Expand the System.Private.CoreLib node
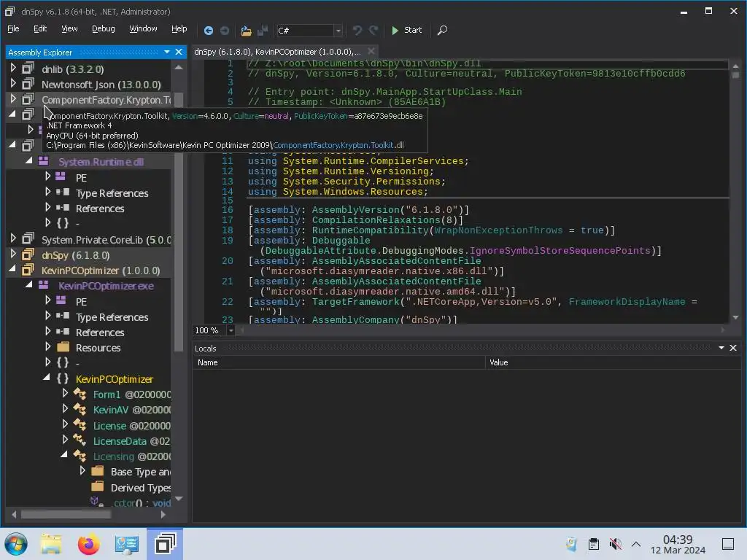The height and width of the screenshot is (560, 747). coord(13,239)
